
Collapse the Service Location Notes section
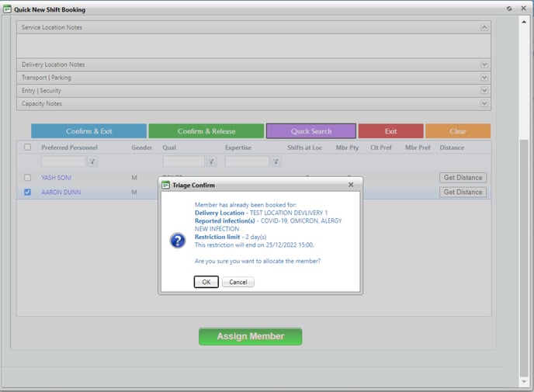tap(484, 27)
